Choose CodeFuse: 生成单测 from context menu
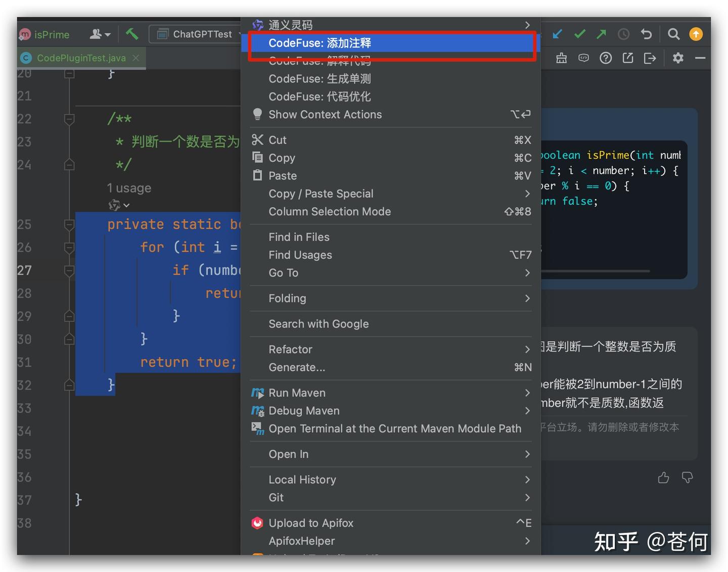 click(x=391, y=79)
